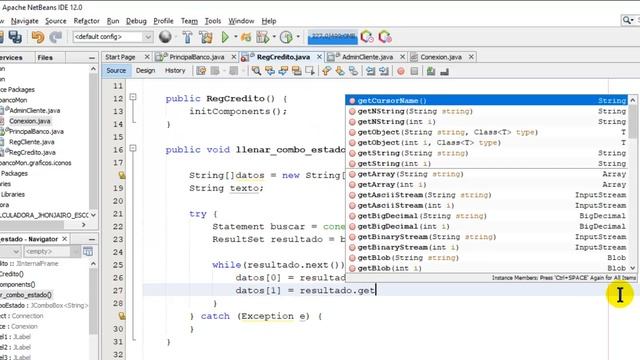The image size is (640, 360).
Task: Click the Navigator panel toolbar icon
Action: (88, 251)
